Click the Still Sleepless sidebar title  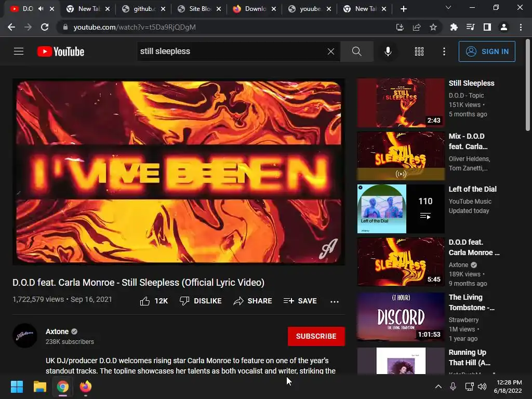471,83
